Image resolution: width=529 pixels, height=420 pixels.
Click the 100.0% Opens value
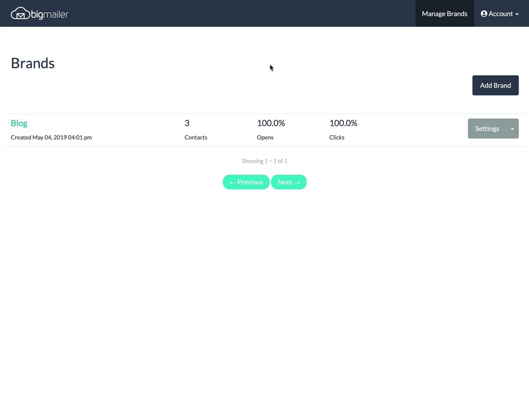pyautogui.click(x=271, y=123)
